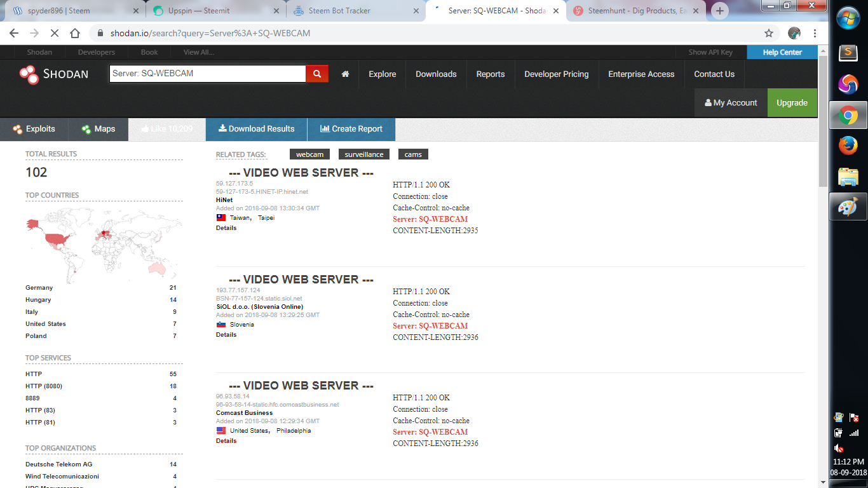Click the Chrome profile avatar
Screen dimensions: 868x488
[794, 33]
